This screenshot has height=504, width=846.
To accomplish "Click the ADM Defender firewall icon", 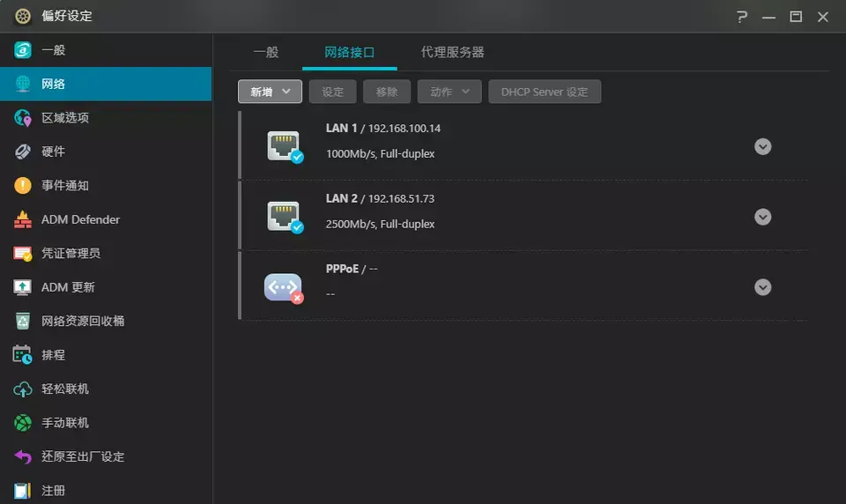I will (x=23, y=219).
